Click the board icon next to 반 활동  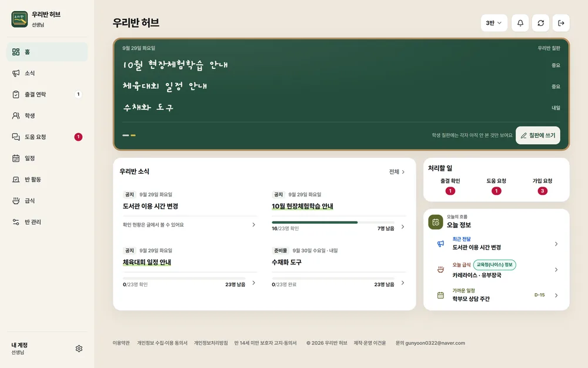pyautogui.click(x=16, y=180)
